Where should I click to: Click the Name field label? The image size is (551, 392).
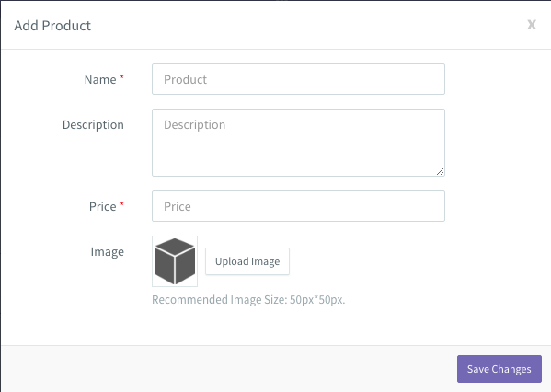(x=100, y=79)
